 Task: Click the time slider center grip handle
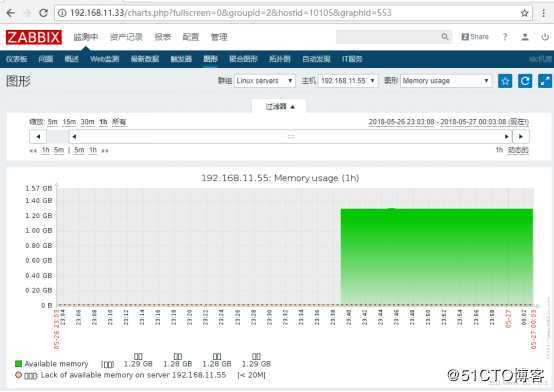pos(291,136)
